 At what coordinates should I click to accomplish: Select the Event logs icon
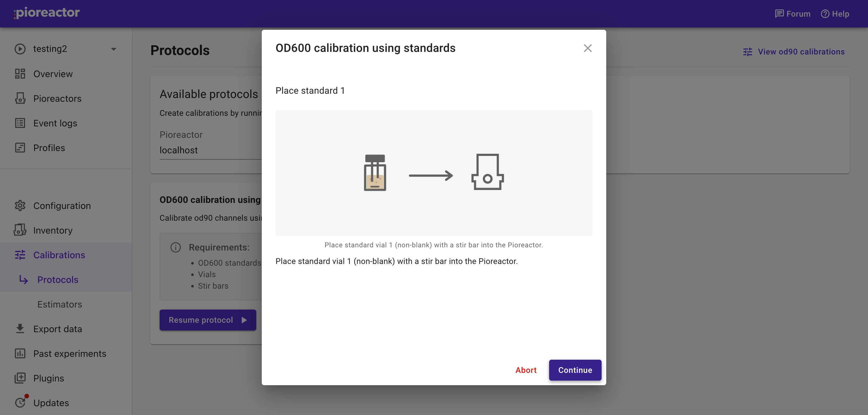tap(20, 123)
